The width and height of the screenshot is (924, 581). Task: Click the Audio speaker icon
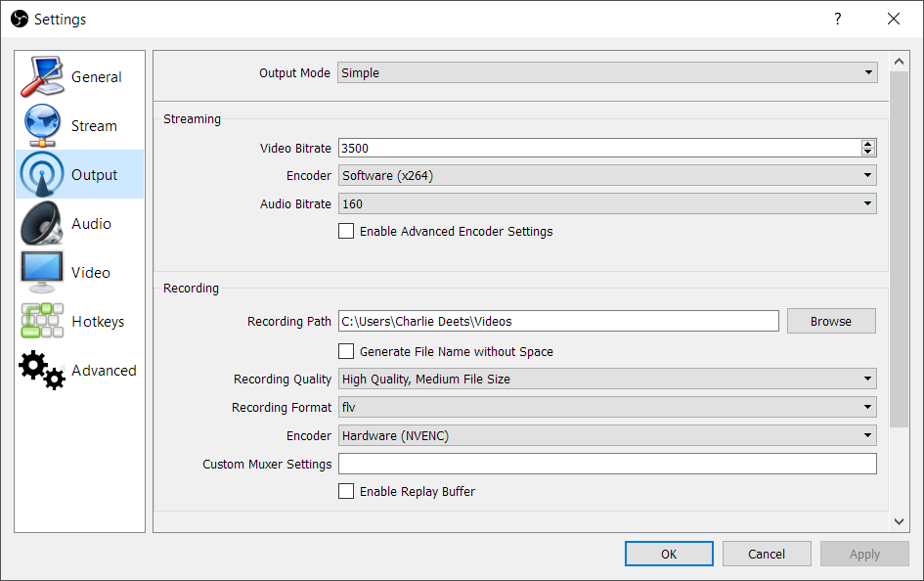(42, 223)
